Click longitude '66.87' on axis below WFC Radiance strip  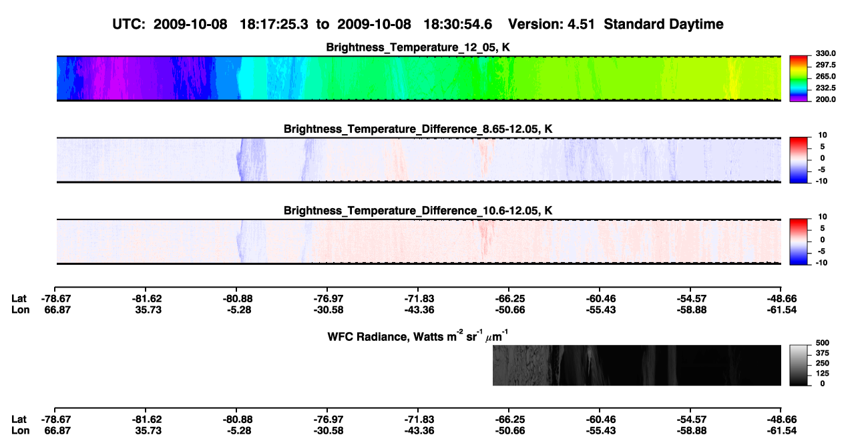(57, 430)
